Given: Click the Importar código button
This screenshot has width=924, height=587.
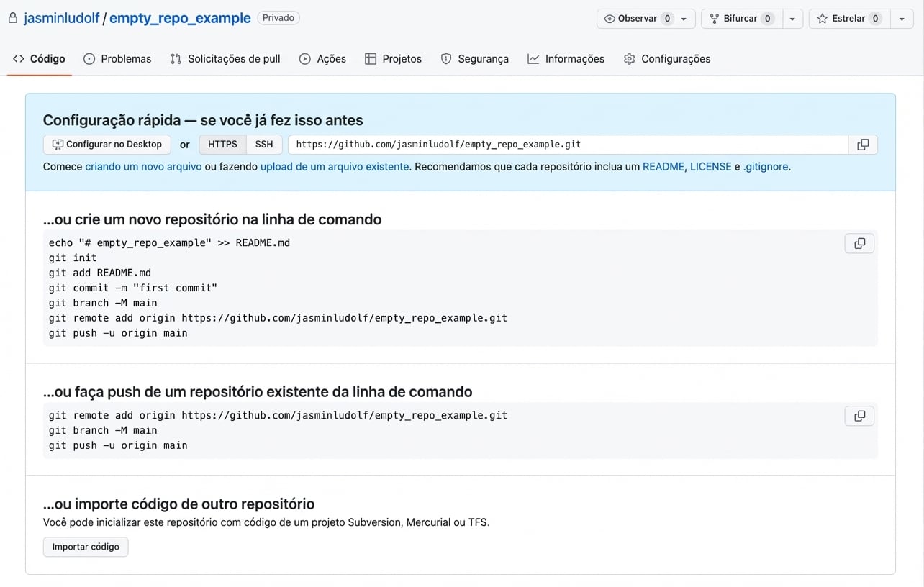Looking at the screenshot, I should coord(86,547).
